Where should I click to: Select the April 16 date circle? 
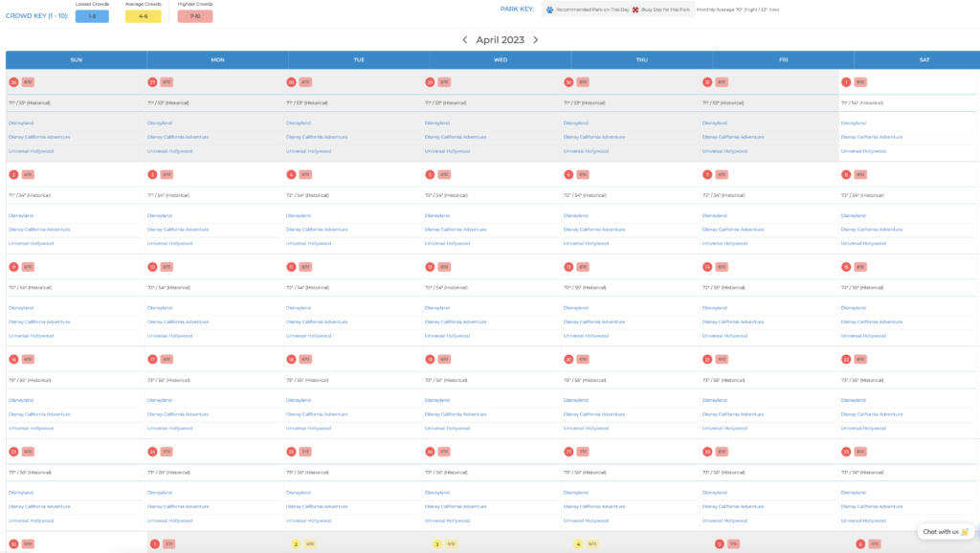click(x=13, y=360)
